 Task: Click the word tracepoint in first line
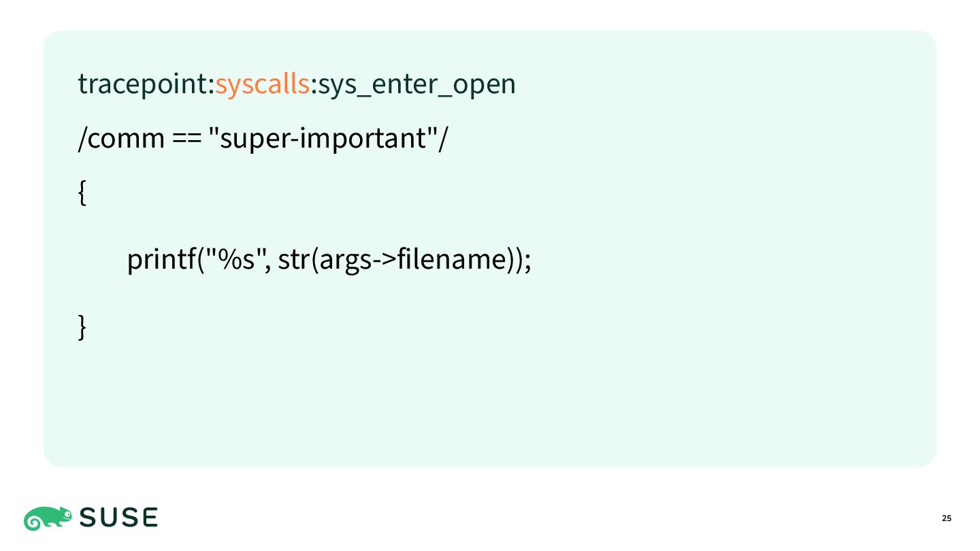[x=144, y=85]
